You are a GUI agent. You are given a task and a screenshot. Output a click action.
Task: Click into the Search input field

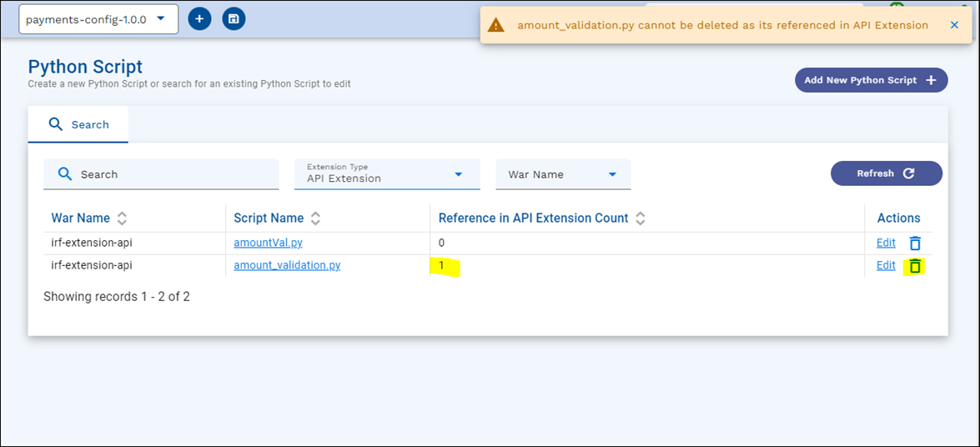(x=175, y=174)
